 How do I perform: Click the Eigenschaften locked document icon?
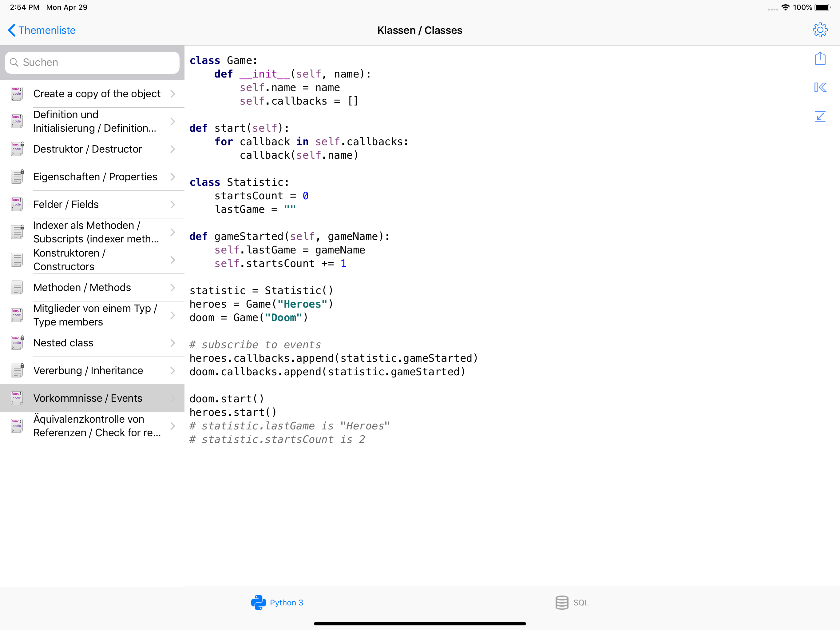[x=17, y=177]
